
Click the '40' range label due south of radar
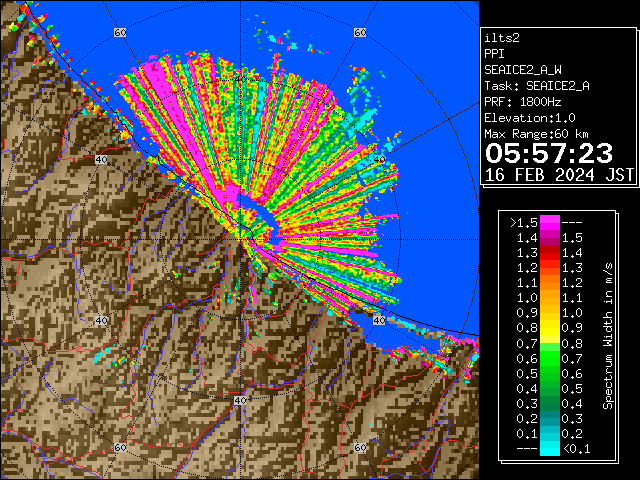pyautogui.click(x=240, y=400)
